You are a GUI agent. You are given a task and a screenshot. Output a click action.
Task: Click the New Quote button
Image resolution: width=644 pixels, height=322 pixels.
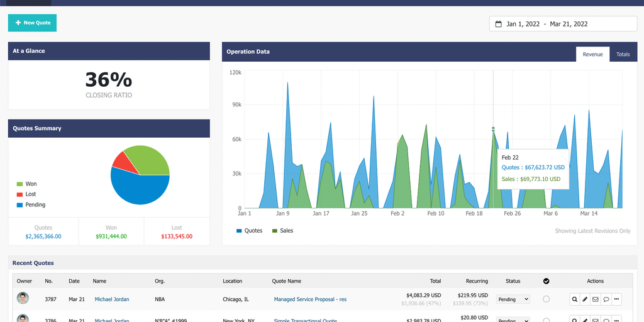pos(33,23)
